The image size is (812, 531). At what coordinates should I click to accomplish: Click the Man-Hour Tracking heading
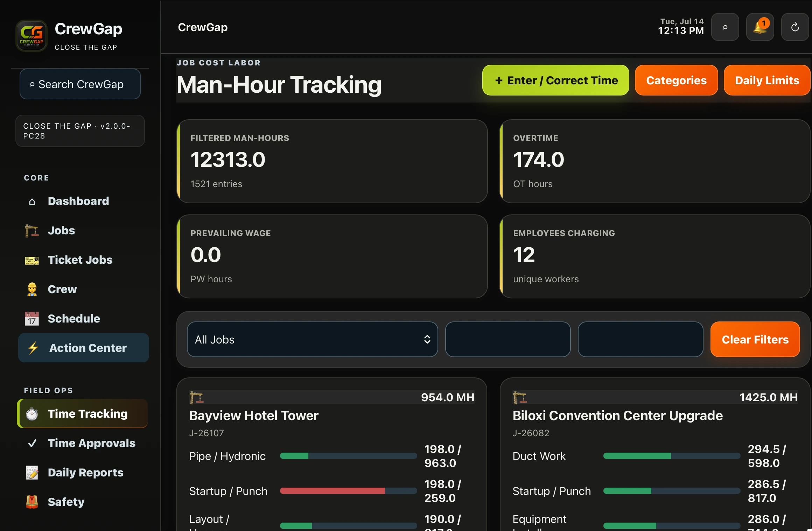279,85
